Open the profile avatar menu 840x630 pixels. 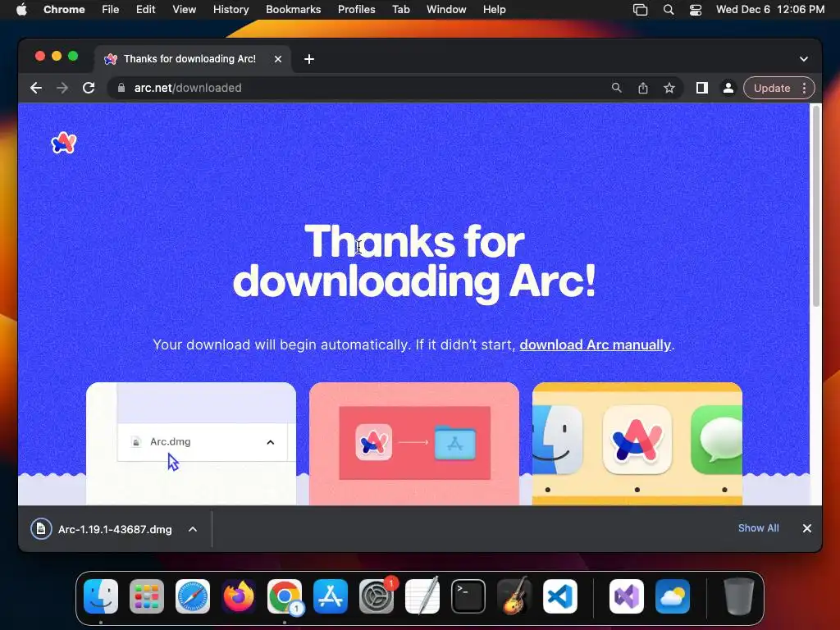728,88
